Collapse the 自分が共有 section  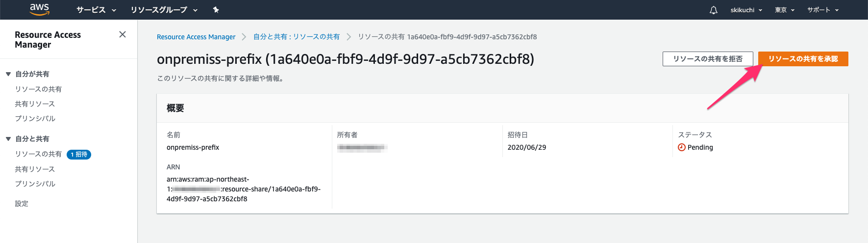tap(8, 74)
